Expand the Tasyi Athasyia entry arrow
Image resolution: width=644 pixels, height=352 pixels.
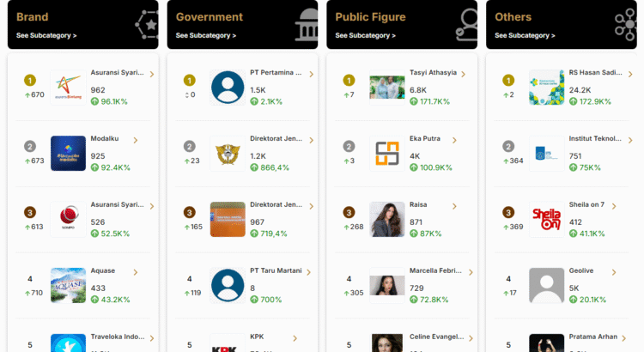pyautogui.click(x=464, y=74)
